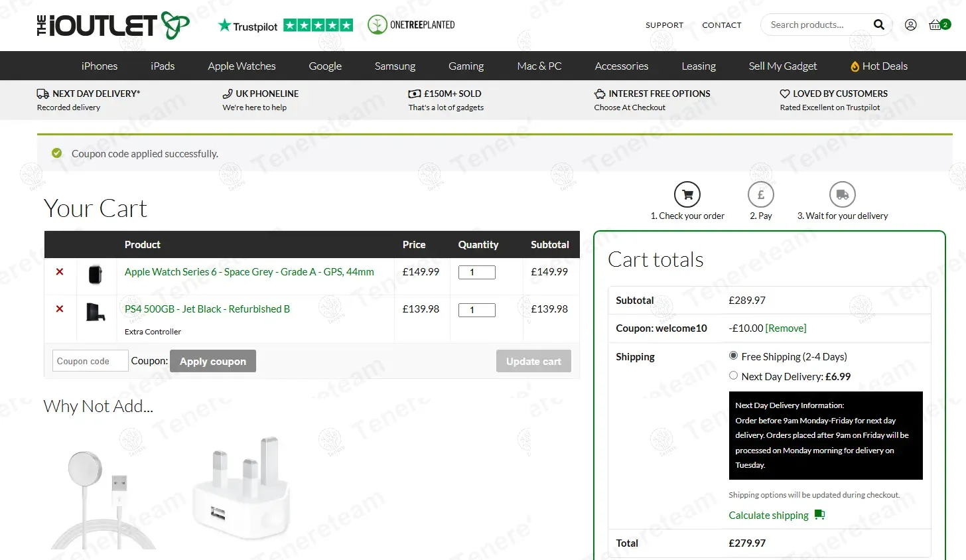Open Apple Watch Series 6 product link
The width and height of the screenshot is (966, 560).
click(249, 271)
